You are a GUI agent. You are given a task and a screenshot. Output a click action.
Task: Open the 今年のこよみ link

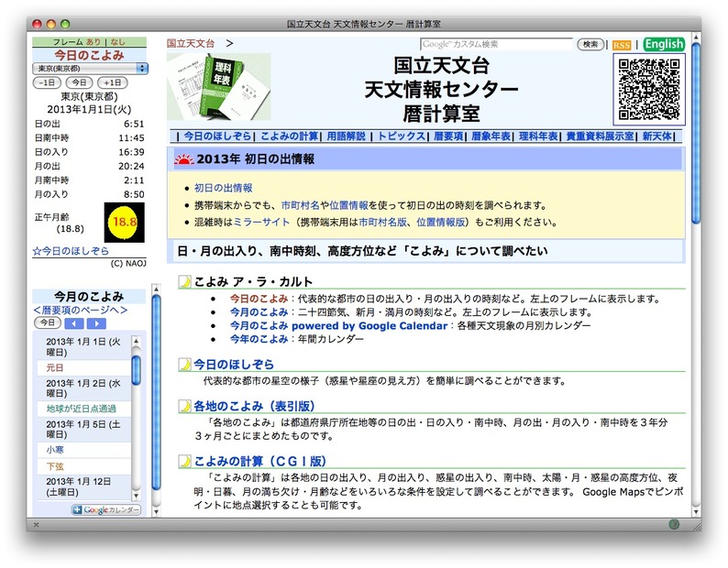tap(259, 339)
